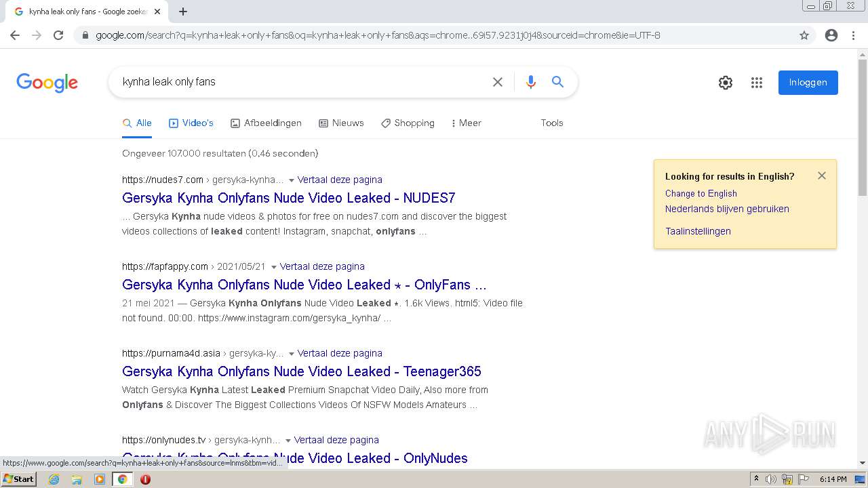The image size is (868, 488).
Task: Click the Chrome address bar URL
Action: (378, 35)
